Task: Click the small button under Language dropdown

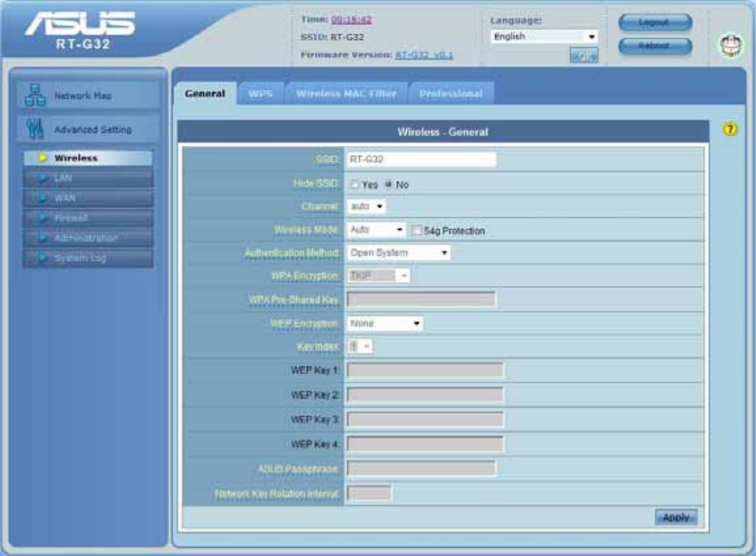Action: coord(583,55)
